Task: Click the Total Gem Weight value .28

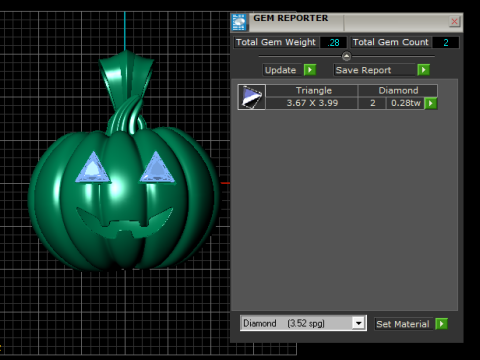Action: point(333,42)
